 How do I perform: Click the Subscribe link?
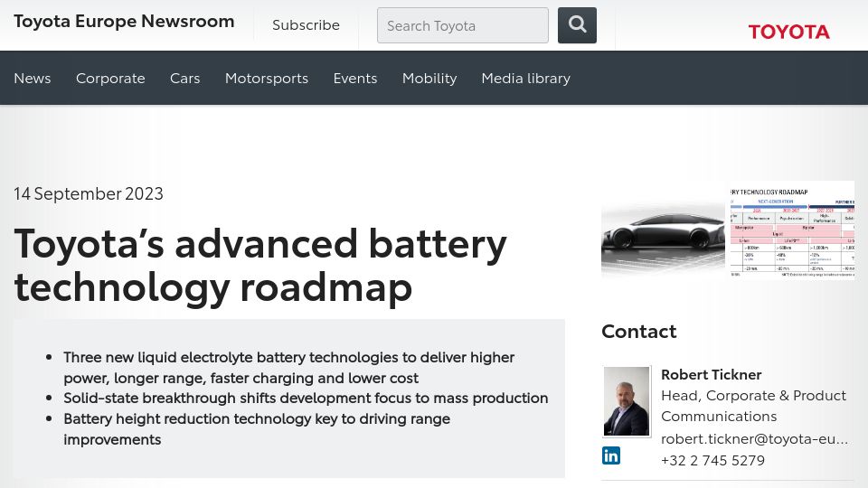tap(307, 25)
